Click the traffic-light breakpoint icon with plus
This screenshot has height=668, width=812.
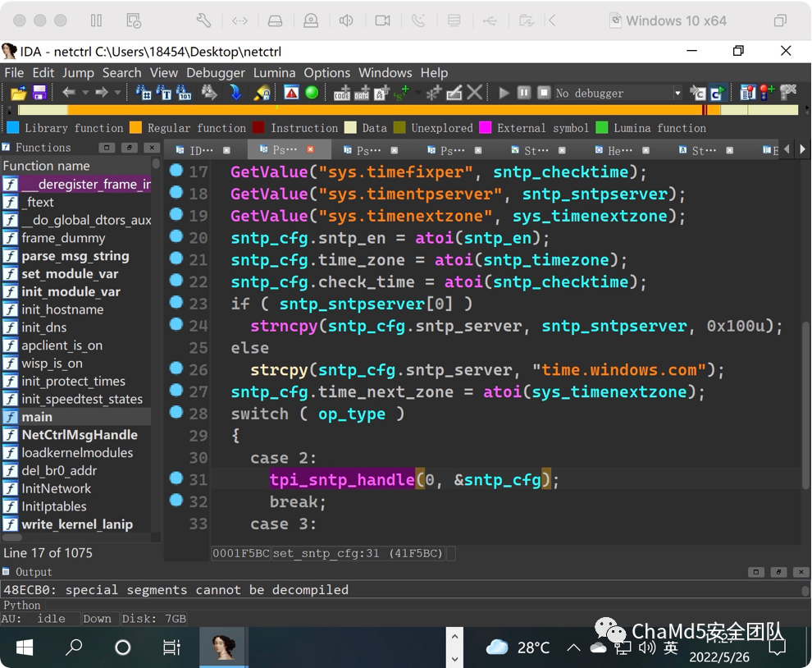click(x=767, y=93)
